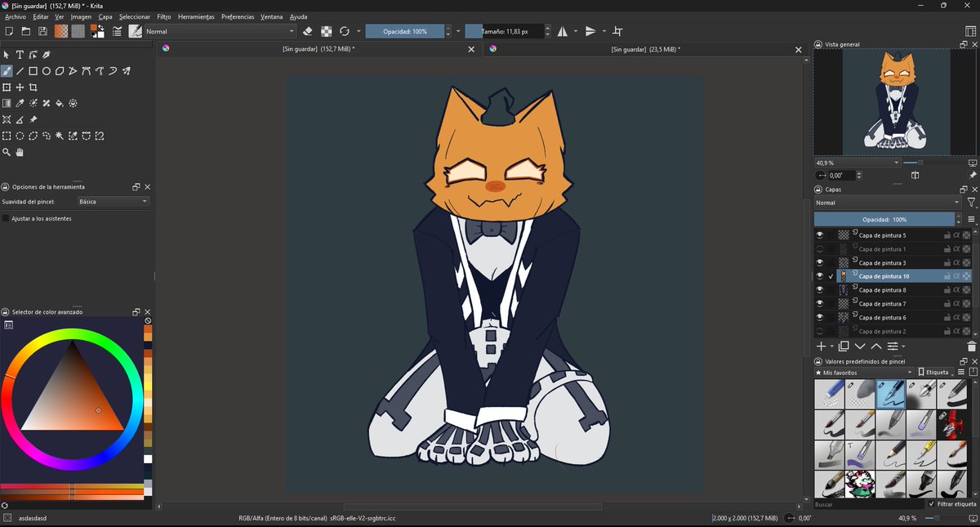This screenshot has width=980, height=527.
Task: Move layer down with arrow button
Action: (x=860, y=346)
